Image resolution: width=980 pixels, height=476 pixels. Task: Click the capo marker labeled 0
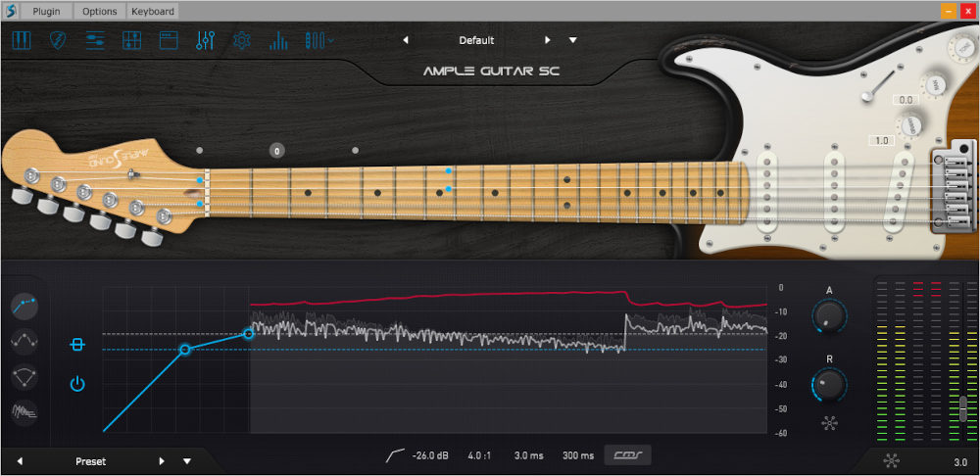277,151
